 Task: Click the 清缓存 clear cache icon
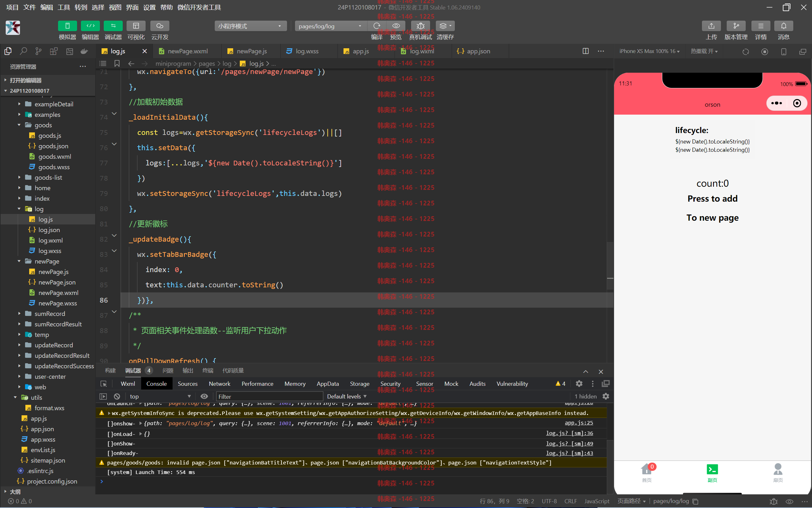click(445, 26)
